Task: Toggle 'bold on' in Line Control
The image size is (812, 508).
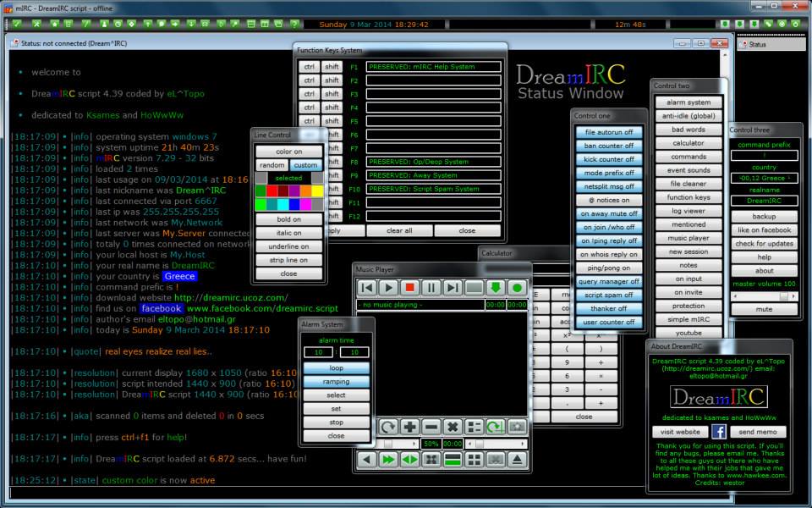Action: [288, 219]
